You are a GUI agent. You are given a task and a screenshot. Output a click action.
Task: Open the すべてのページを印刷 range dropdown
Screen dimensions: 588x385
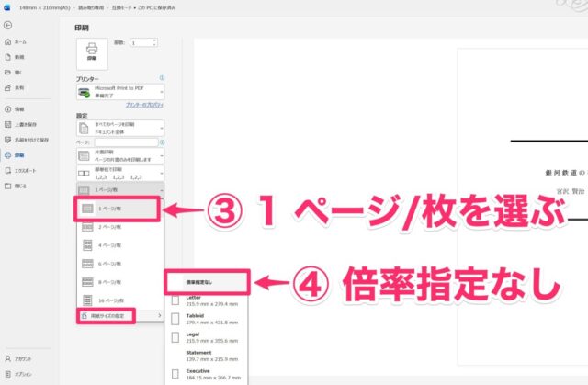coord(120,130)
